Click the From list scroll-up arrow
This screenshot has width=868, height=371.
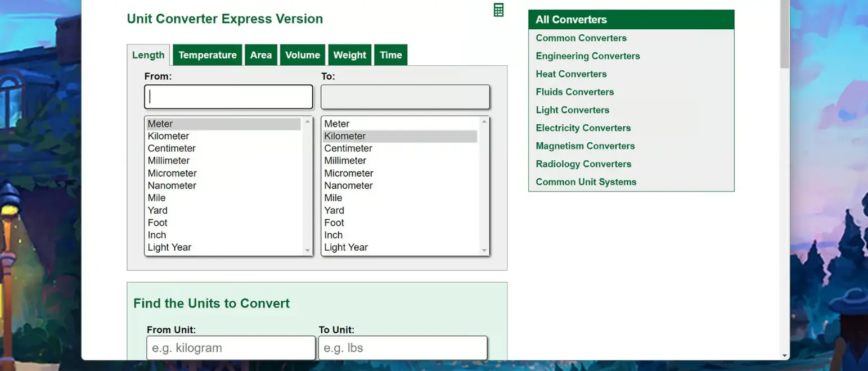[307, 121]
